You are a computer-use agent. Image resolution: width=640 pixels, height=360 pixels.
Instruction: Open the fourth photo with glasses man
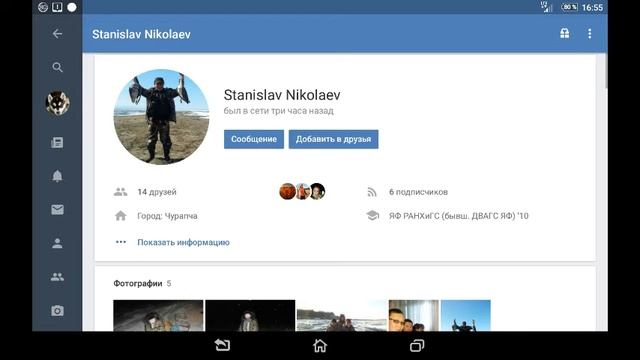click(414, 316)
